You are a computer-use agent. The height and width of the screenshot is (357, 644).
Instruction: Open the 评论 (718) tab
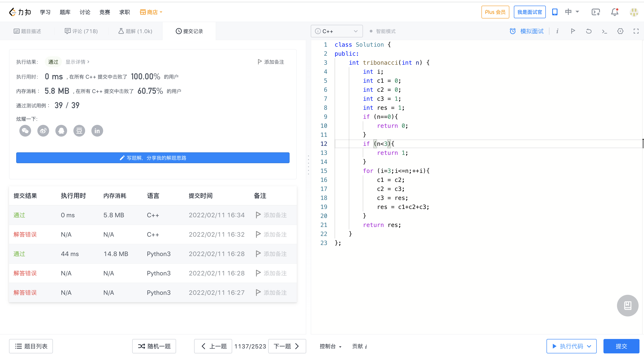[81, 31]
